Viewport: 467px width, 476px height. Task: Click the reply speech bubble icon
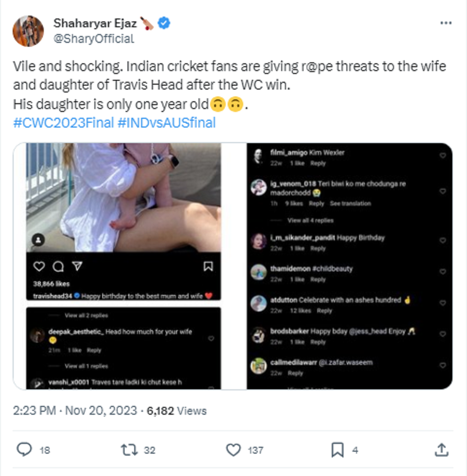[x=24, y=450]
